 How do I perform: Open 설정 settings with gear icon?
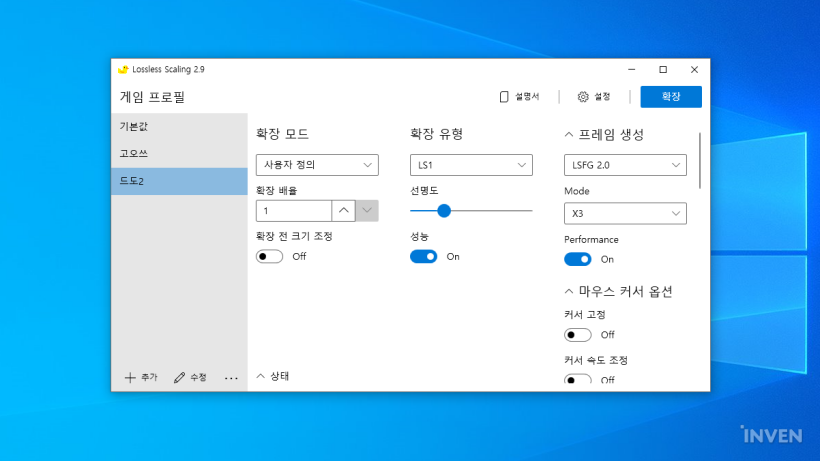(x=594, y=97)
